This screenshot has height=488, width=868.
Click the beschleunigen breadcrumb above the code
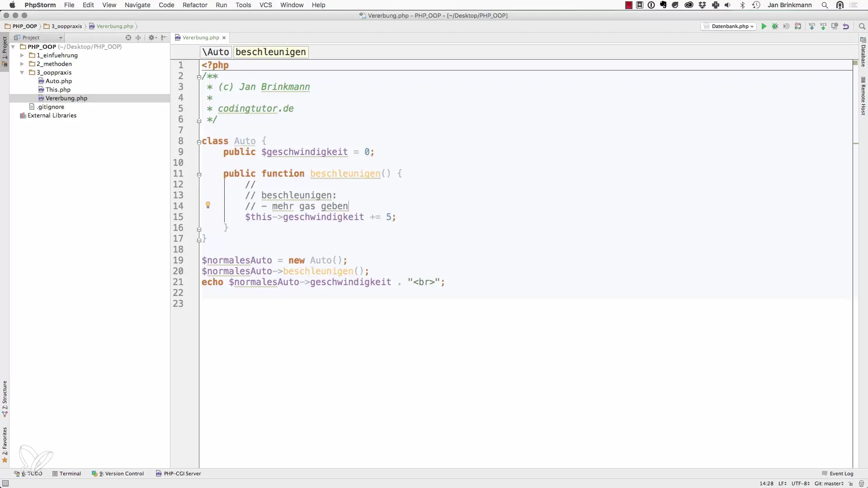coord(271,52)
